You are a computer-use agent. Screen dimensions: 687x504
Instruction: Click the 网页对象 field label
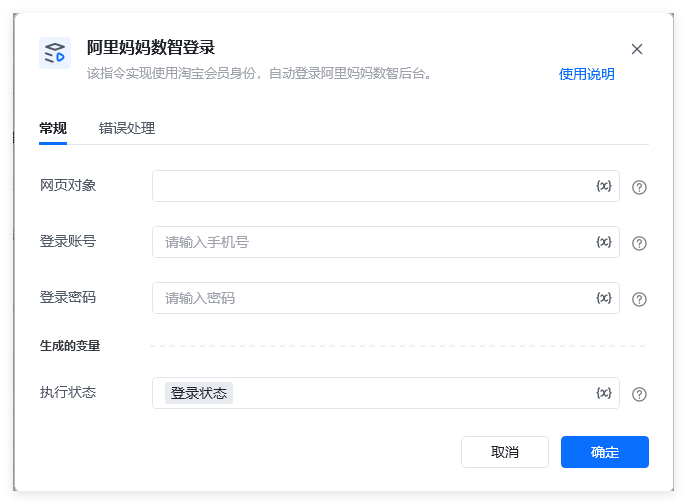coord(68,185)
